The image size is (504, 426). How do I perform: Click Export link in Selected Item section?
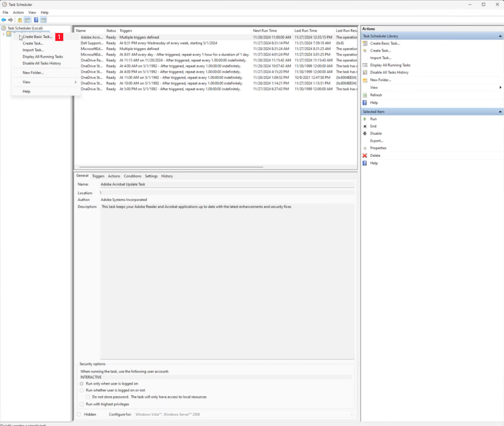tap(376, 141)
